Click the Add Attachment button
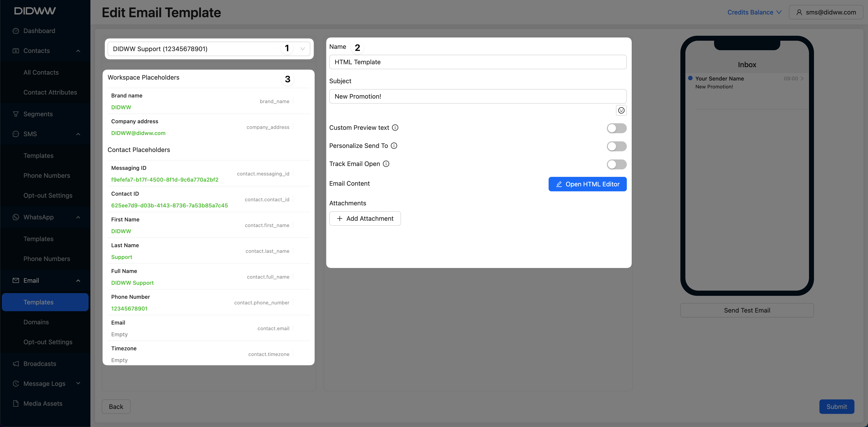The width and height of the screenshot is (868, 427). [365, 218]
